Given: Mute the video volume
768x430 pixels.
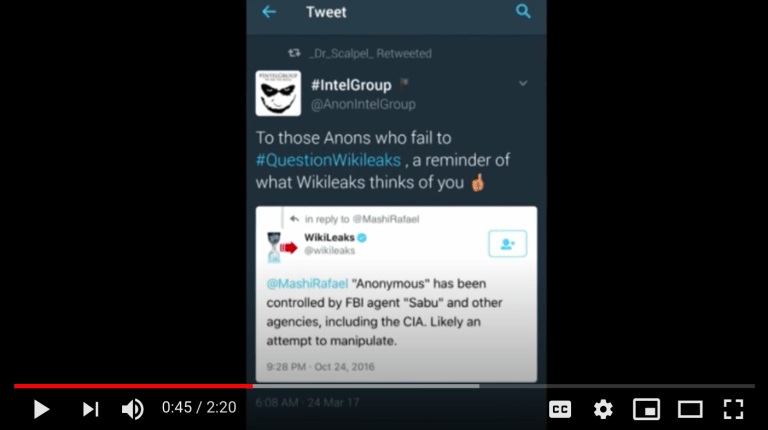Looking at the screenshot, I should point(132,409).
